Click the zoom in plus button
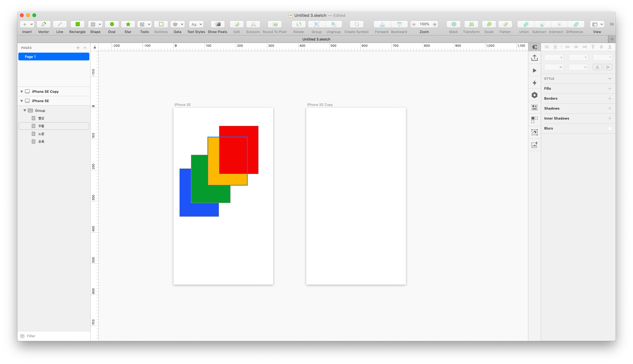Viewport: 633px width, 364px height. [x=435, y=24]
